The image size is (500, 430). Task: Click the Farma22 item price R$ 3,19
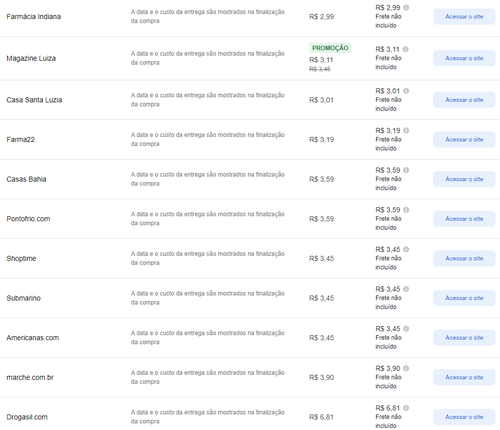tap(321, 140)
